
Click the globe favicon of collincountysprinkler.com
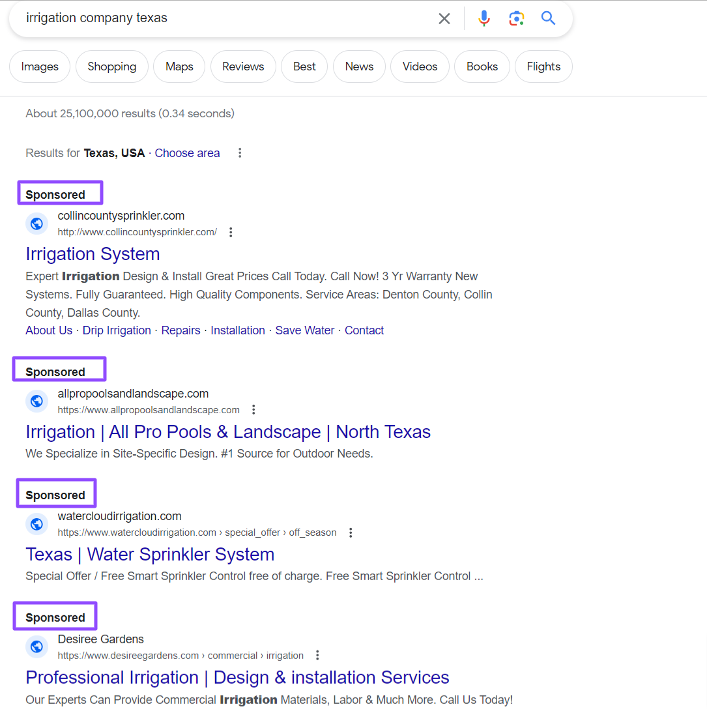pos(36,224)
